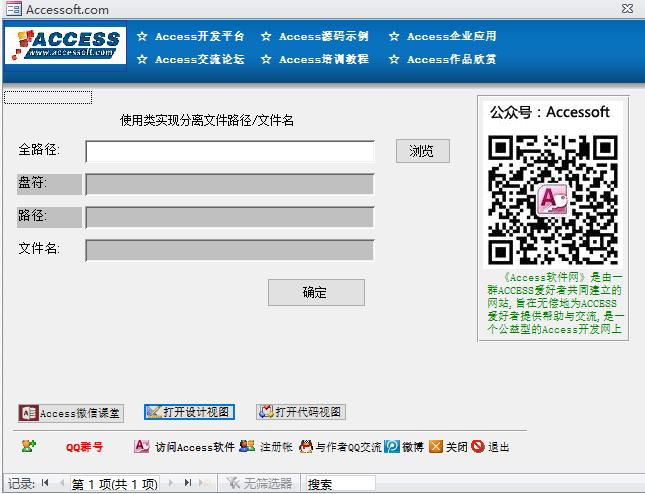Viewport: 645px width, 494px height.
Task: Click the green Access软件网 description text
Action: [555, 303]
